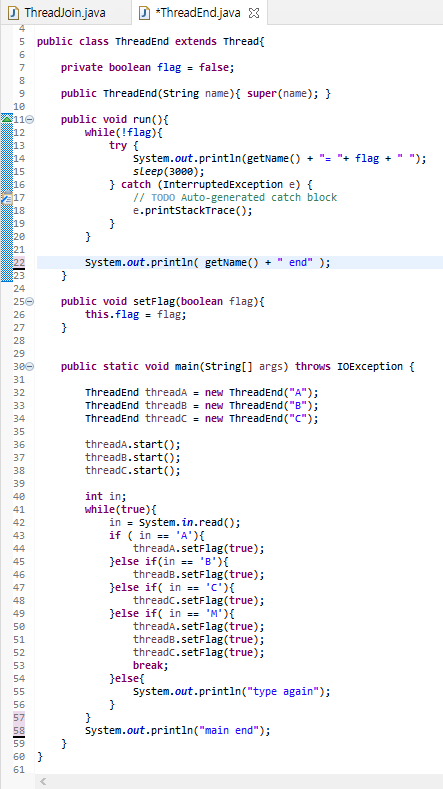Click the 'TODO Auto-generated catch block' comment

235,198
